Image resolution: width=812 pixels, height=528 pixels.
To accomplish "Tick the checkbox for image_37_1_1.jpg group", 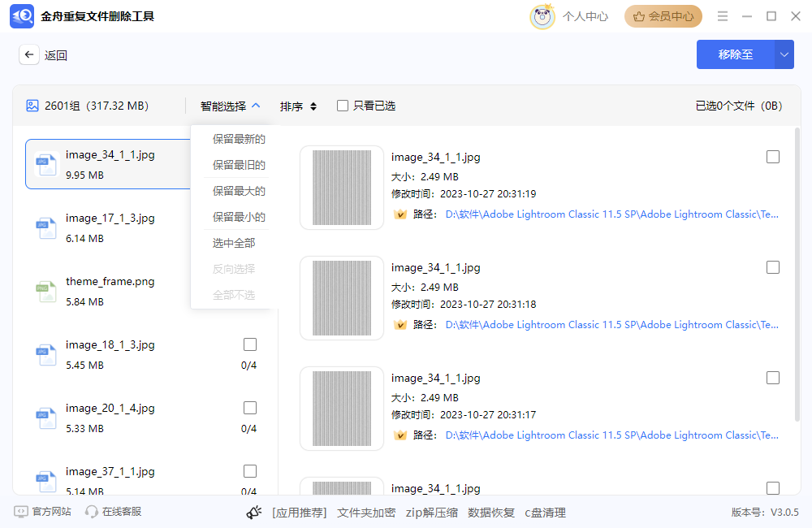I will (x=250, y=471).
